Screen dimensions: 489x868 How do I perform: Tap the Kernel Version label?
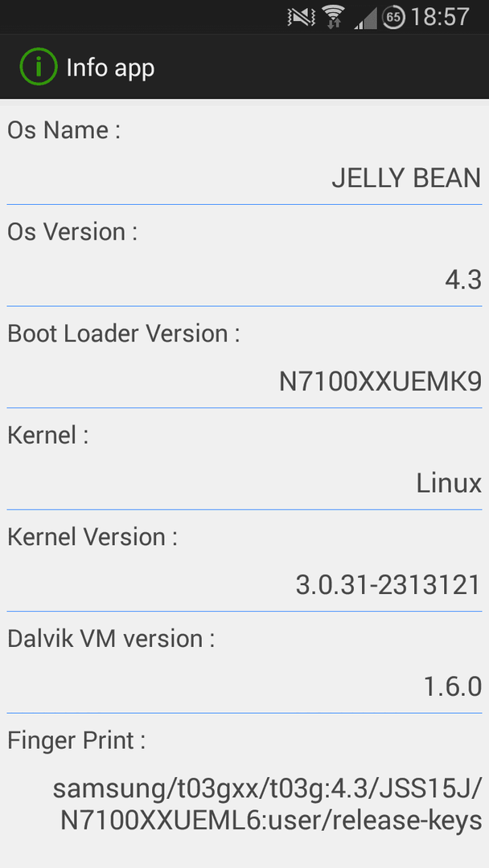pyautogui.click(x=92, y=538)
